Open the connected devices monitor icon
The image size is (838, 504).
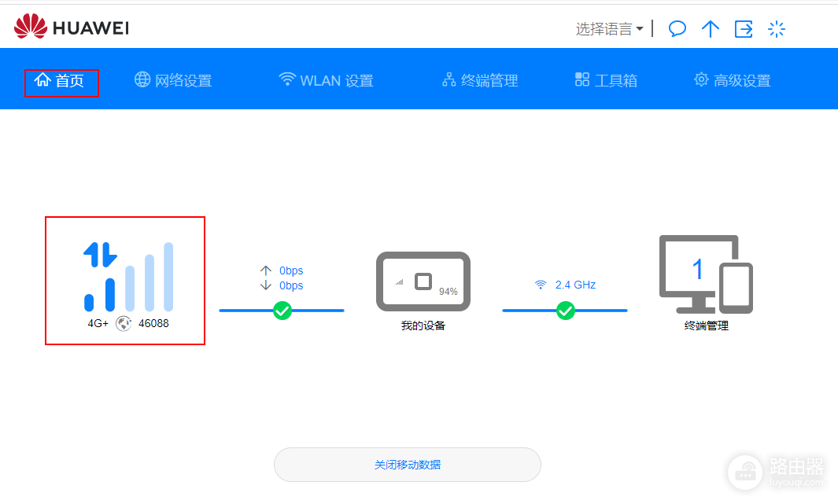(706, 274)
